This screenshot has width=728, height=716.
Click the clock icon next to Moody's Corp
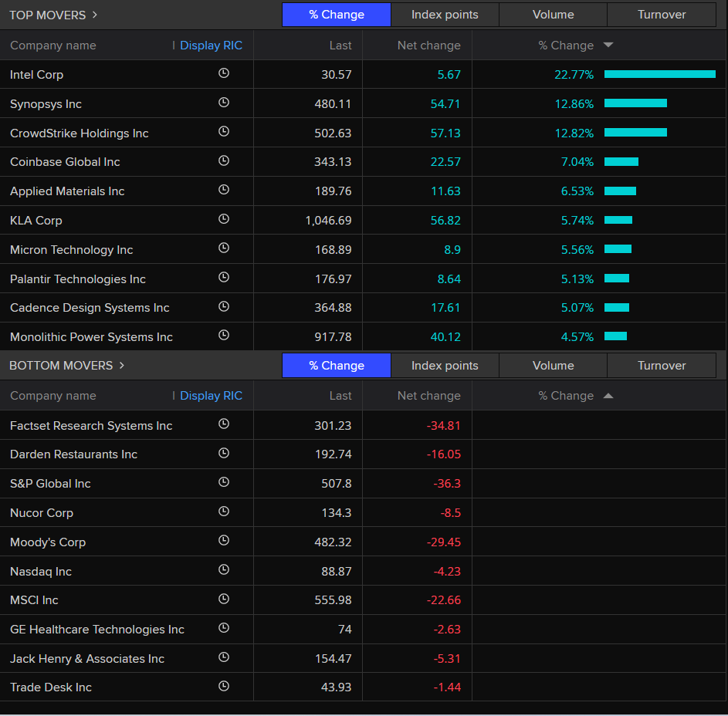[x=224, y=541]
